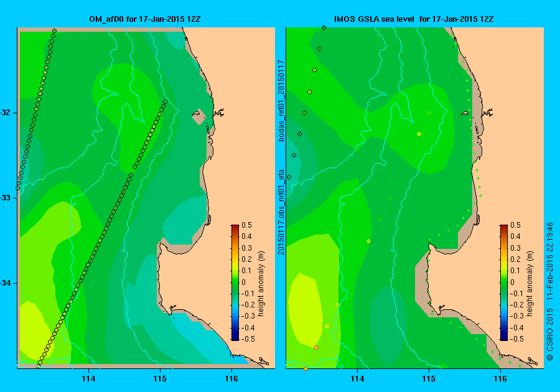Click the '0.5' colorbar value on the right map

point(515,225)
